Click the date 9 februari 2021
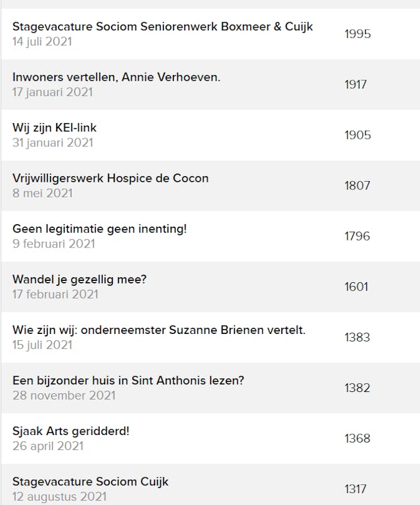The image size is (420, 505). 54,244
